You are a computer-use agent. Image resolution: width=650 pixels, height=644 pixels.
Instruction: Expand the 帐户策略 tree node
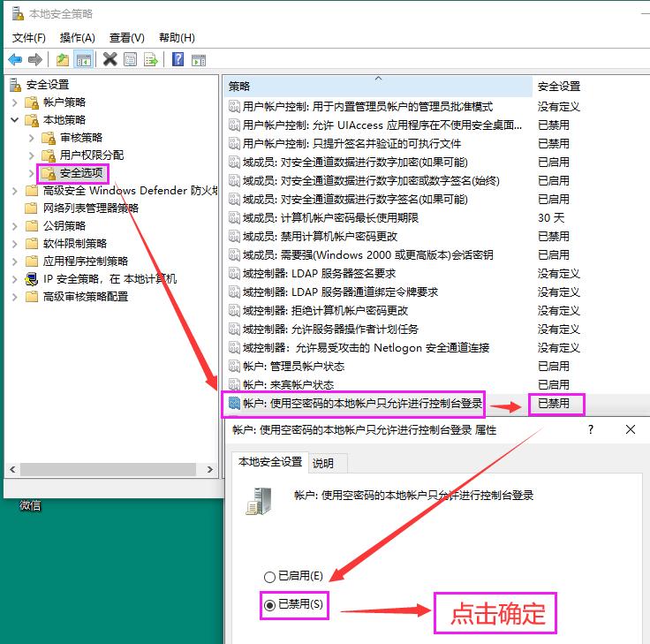[x=15, y=102]
